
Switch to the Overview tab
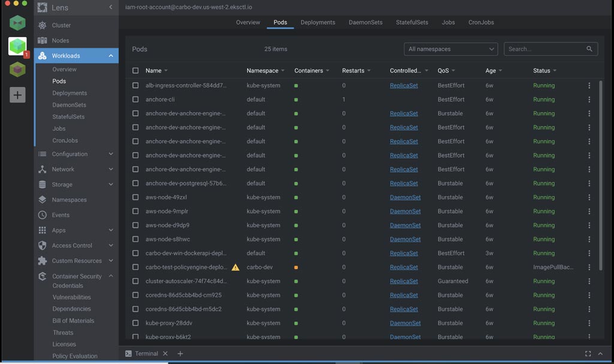point(248,22)
